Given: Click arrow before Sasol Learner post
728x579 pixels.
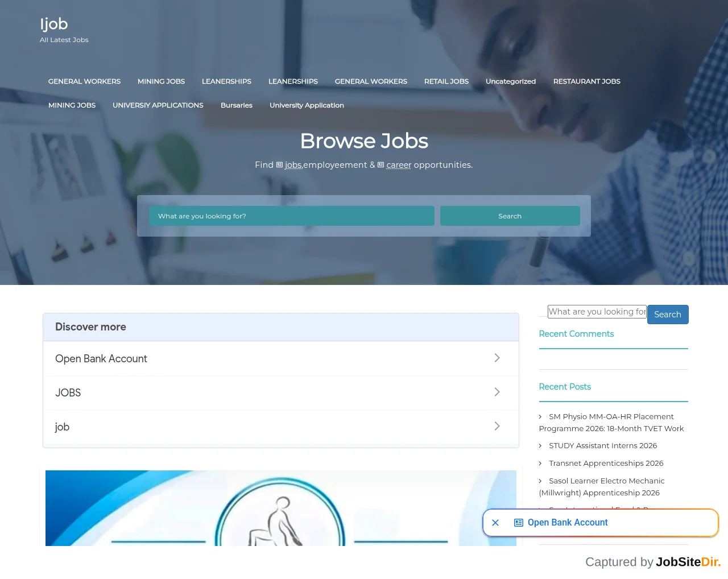Looking at the screenshot, I should click(x=540, y=481).
